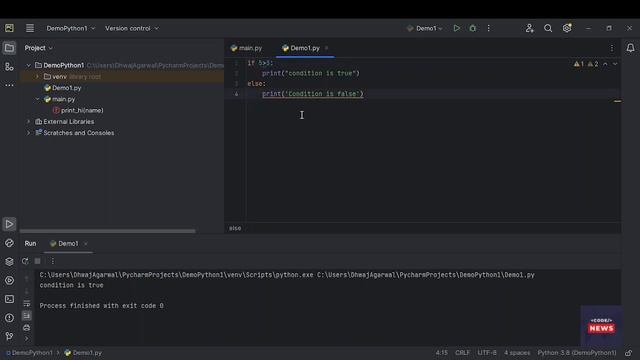Expand Scratches and Consoles
The width and height of the screenshot is (640, 360).
[x=28, y=133]
